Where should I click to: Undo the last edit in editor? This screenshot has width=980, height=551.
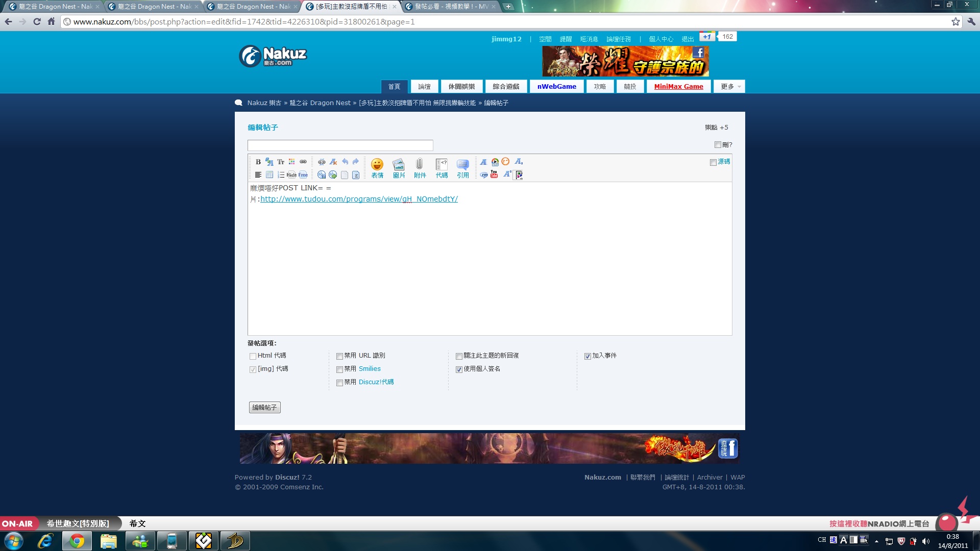[345, 162]
